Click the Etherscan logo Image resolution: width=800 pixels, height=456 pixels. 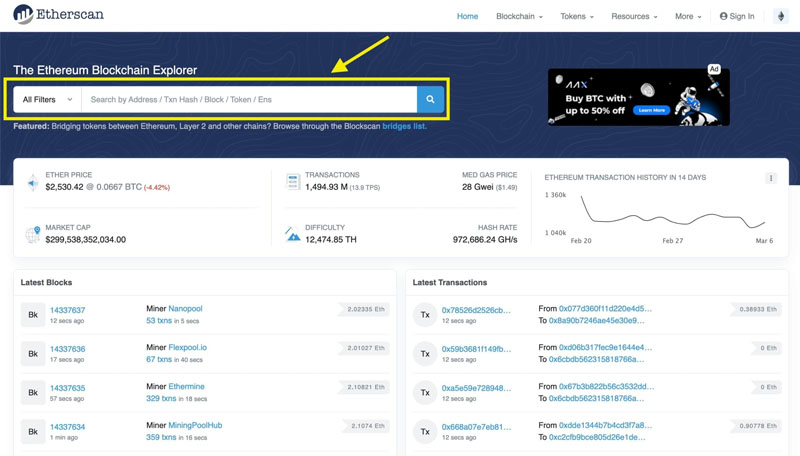(58, 14)
